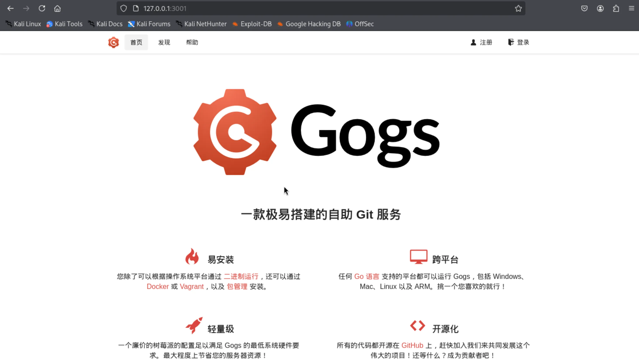Open the Exploit-DB bookmark
The height and width of the screenshot is (364, 639).
click(252, 24)
